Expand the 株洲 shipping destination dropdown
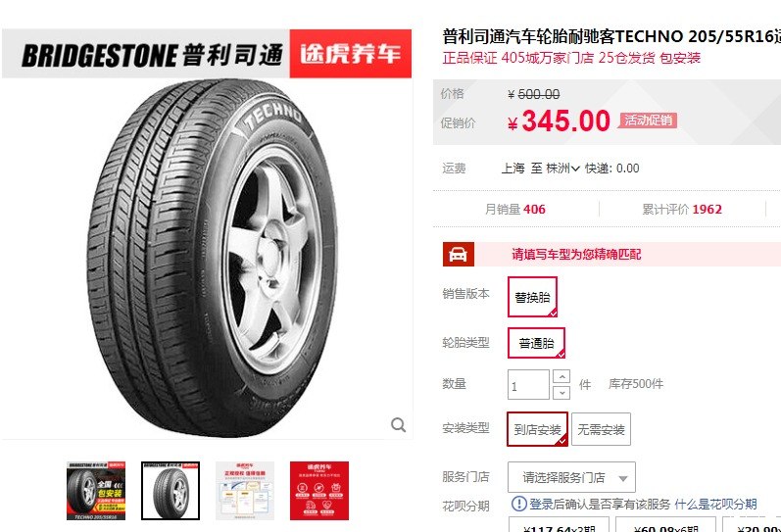This screenshot has width=781, height=532. 562,169
